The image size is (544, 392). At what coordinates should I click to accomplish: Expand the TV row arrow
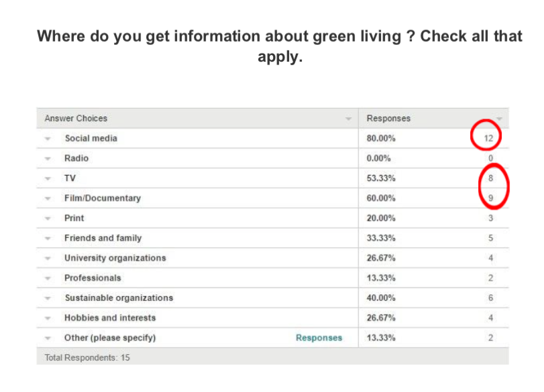48,179
